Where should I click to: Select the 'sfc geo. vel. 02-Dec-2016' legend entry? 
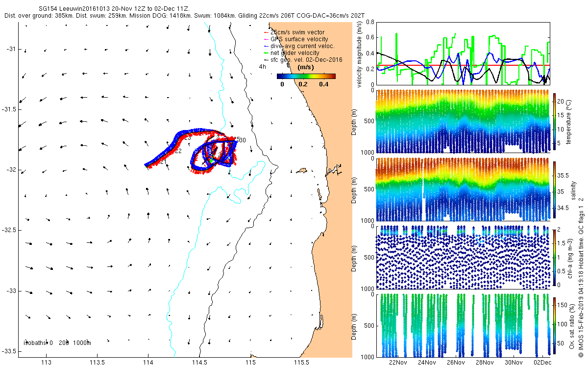coord(303,60)
